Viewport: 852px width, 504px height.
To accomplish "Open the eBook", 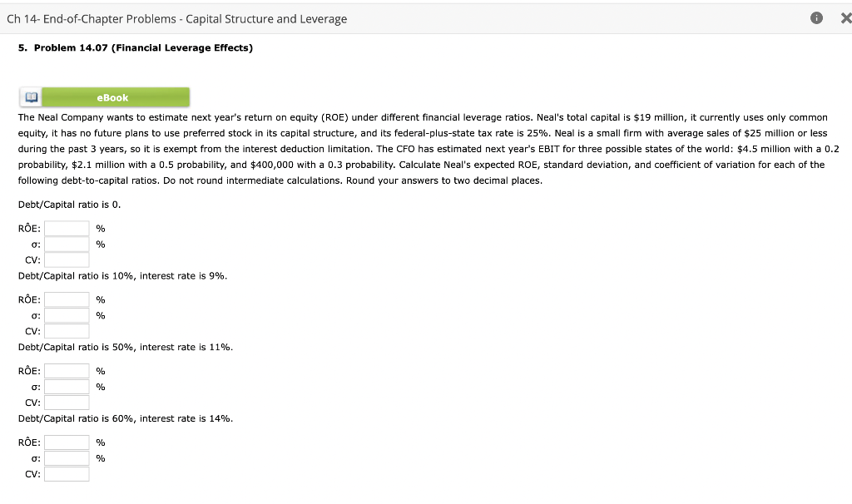I will pyautogui.click(x=115, y=96).
